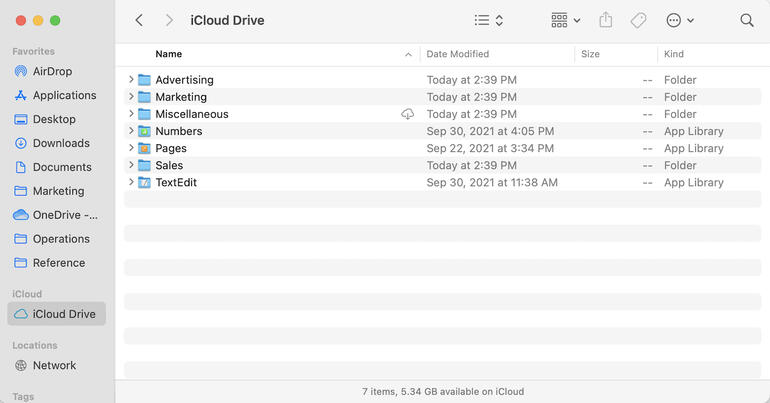Viewport: 770px width, 403px height.
Task: Click the TextEdit app library icon
Action: pyautogui.click(x=144, y=183)
